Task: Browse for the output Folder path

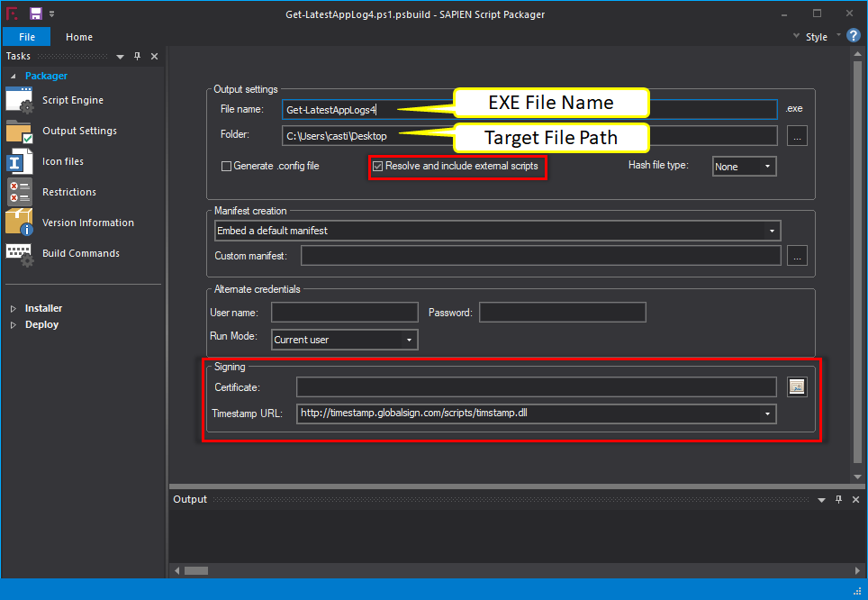Action: click(x=797, y=136)
